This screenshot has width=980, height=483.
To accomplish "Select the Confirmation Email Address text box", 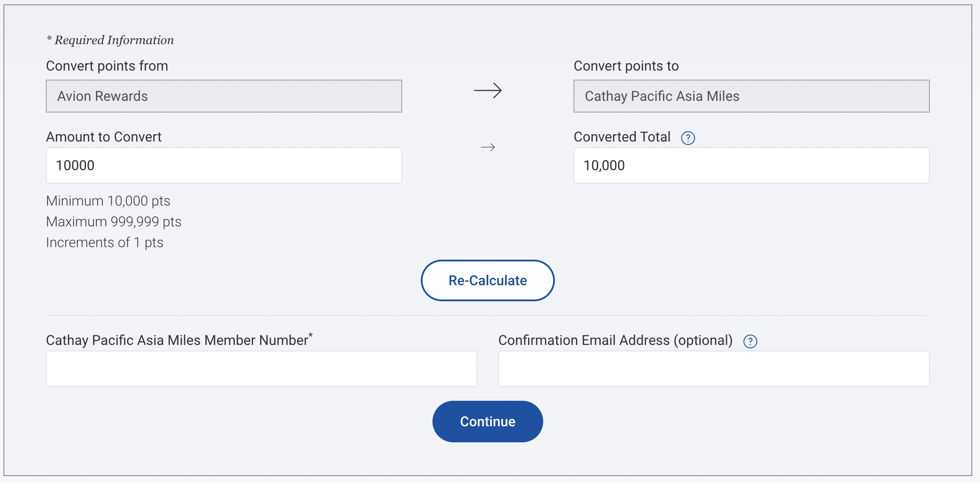I will [713, 369].
